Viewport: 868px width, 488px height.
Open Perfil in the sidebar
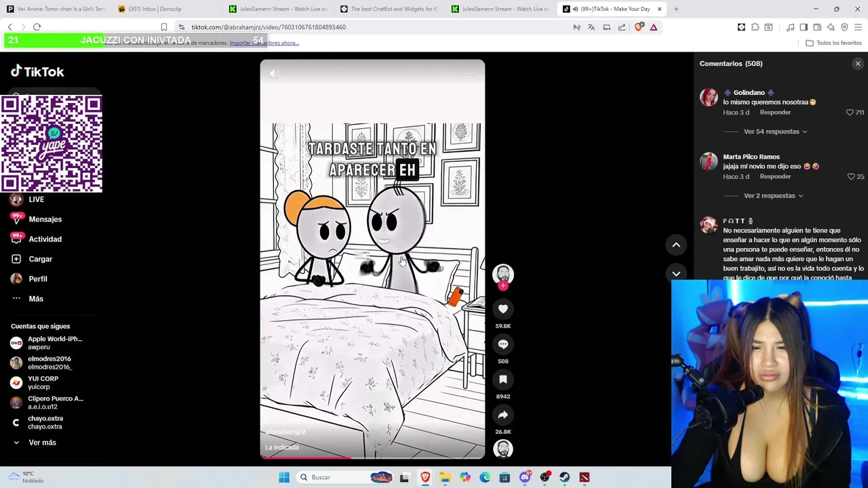(37, 279)
